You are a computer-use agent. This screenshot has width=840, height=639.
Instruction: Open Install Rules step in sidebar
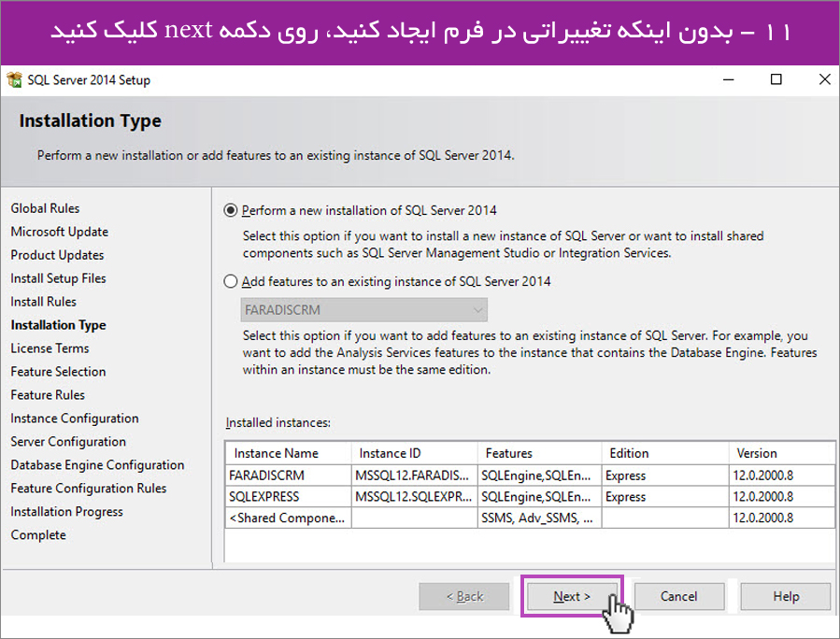[43, 302]
